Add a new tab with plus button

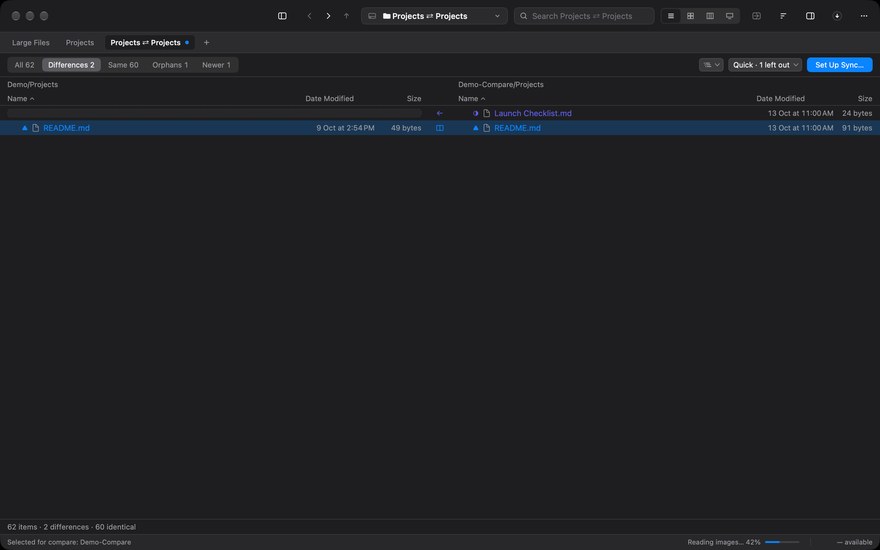click(x=206, y=43)
